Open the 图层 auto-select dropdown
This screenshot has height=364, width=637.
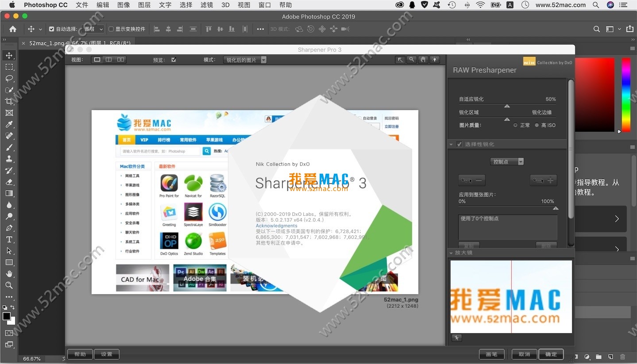[94, 29]
